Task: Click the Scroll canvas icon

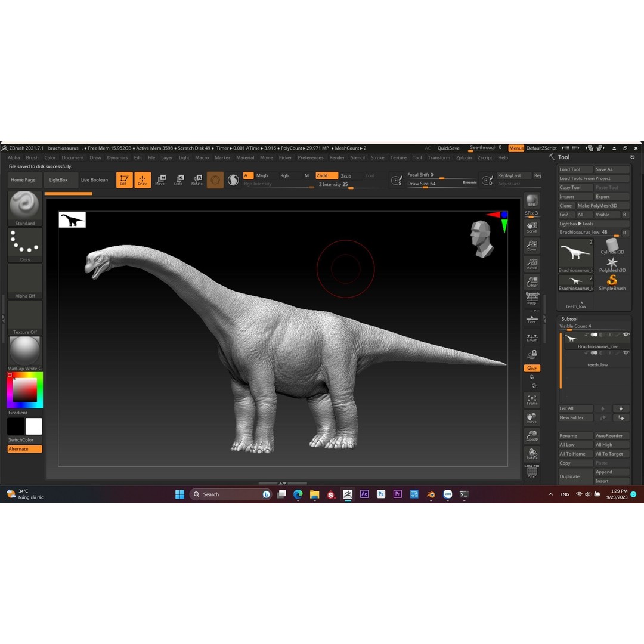Action: click(x=532, y=228)
